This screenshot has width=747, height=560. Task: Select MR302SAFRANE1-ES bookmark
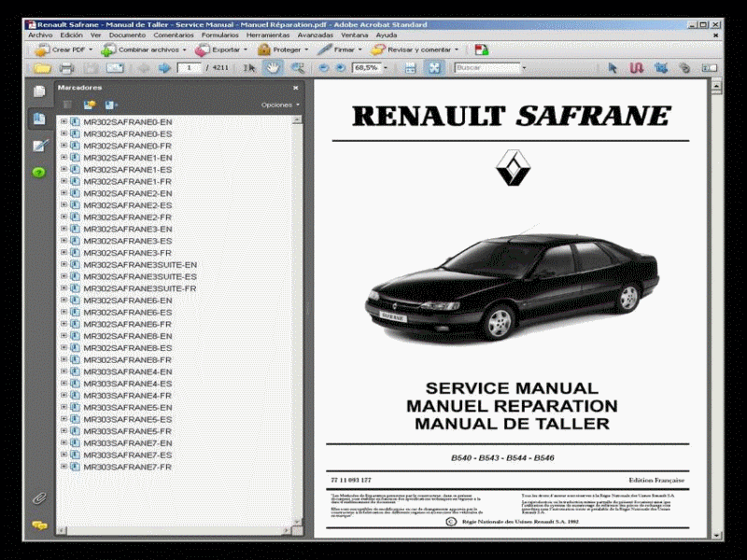tap(128, 170)
